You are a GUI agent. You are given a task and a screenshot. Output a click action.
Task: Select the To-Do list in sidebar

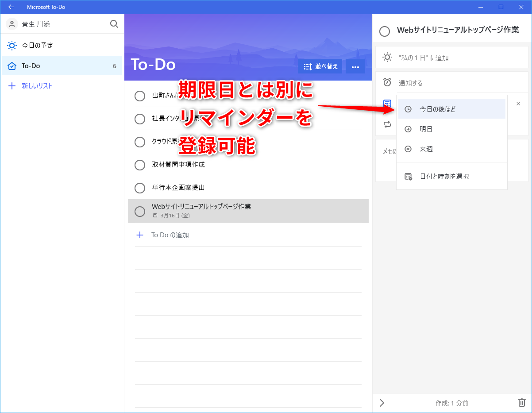point(62,66)
